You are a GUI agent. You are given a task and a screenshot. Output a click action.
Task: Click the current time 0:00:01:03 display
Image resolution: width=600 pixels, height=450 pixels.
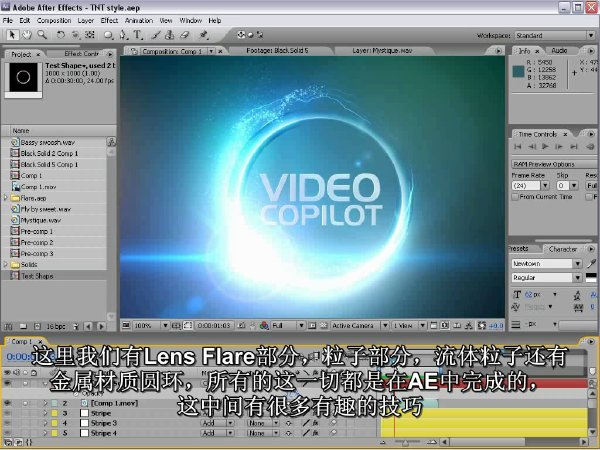214,326
